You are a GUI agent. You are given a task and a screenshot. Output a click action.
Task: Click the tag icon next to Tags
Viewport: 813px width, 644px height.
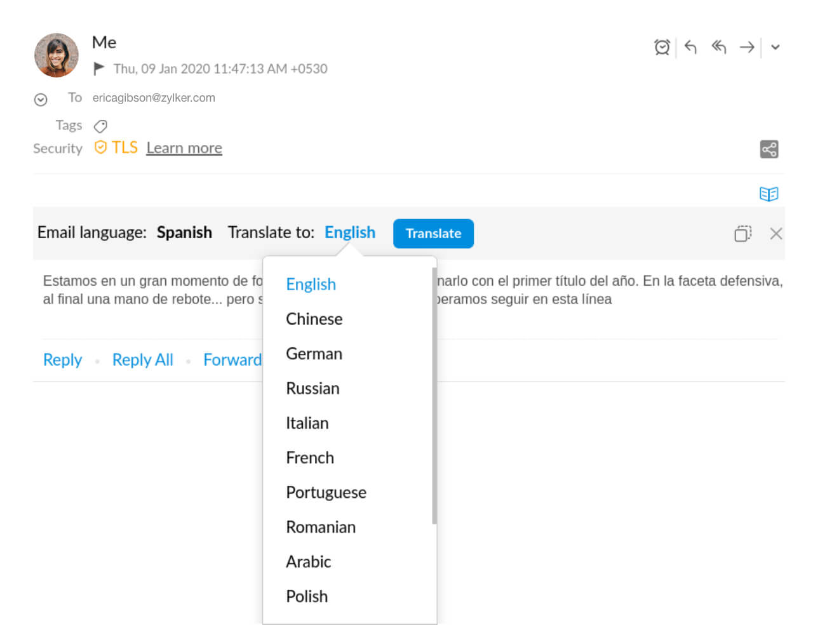pyautogui.click(x=100, y=126)
